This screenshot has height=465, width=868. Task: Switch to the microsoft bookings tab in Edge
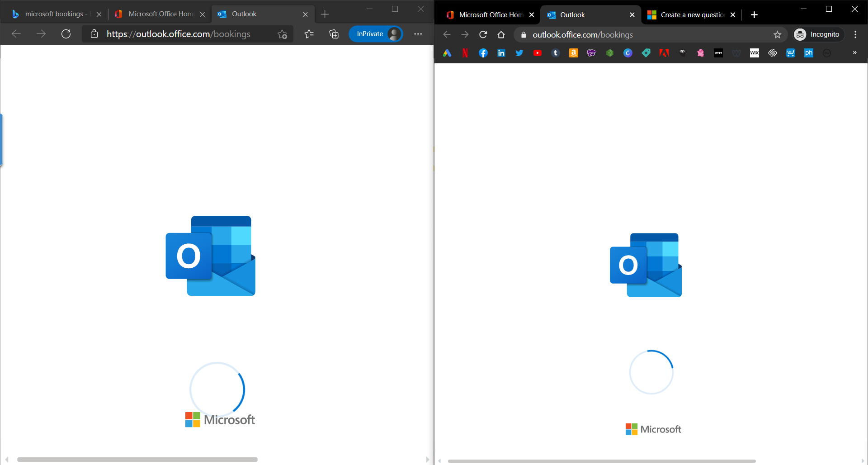pos(56,14)
